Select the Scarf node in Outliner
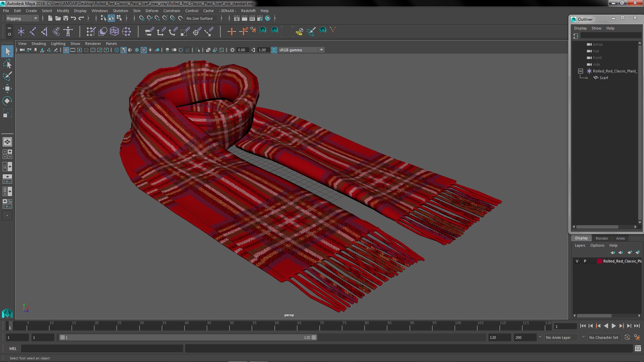 click(603, 78)
